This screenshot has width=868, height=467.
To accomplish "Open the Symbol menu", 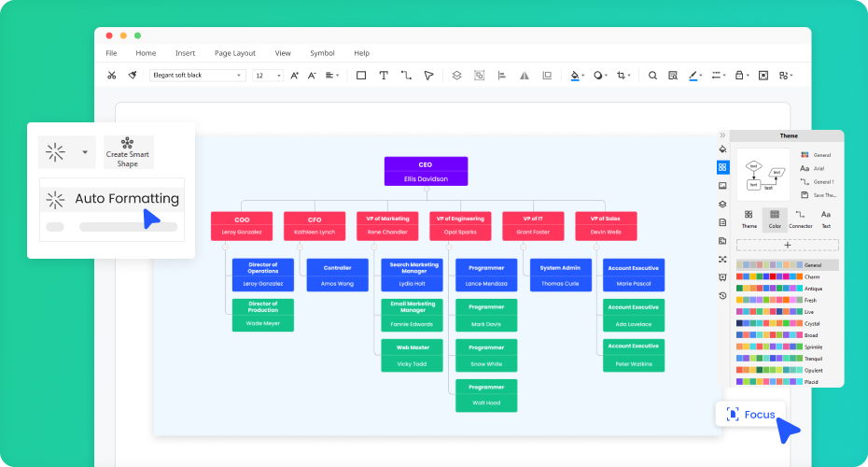I will pyautogui.click(x=322, y=53).
